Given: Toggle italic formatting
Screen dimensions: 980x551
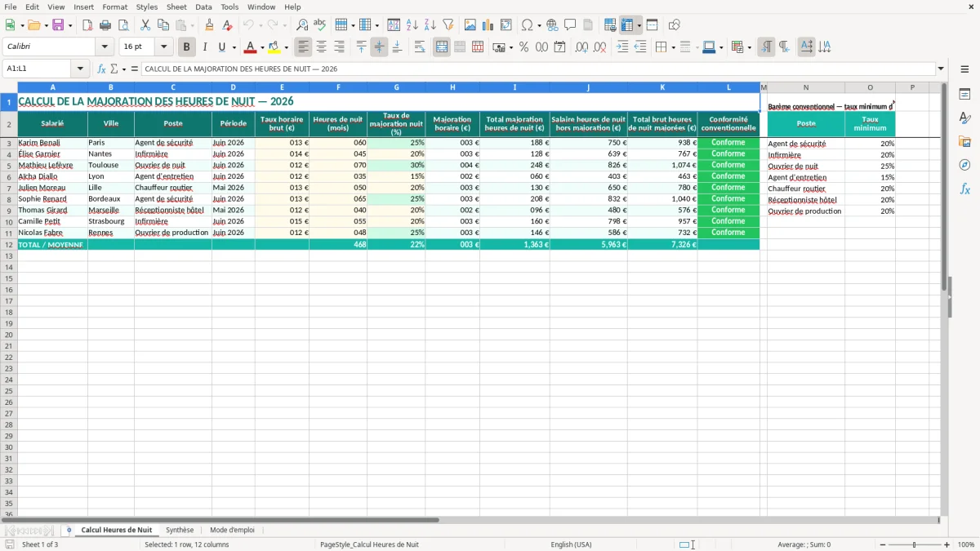Looking at the screenshot, I should tap(205, 47).
